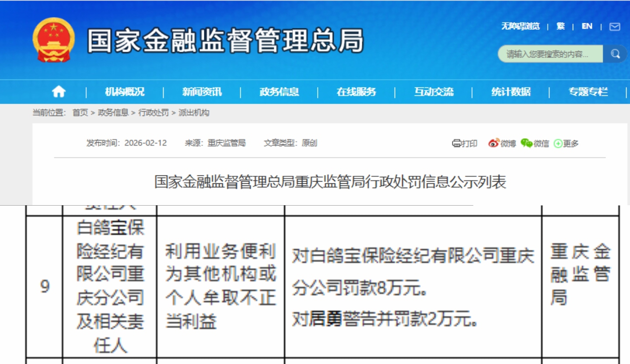Go to 在线服务 section
This screenshot has height=364, width=630.
356,92
